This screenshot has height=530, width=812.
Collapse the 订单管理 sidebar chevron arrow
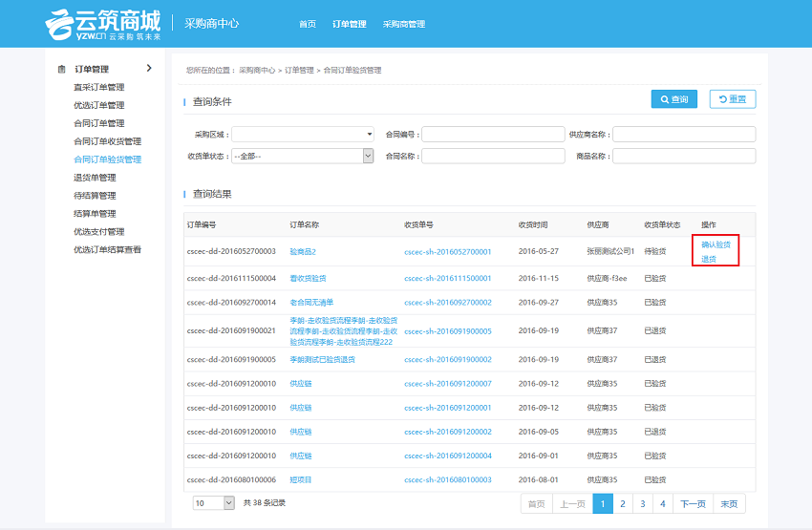[x=149, y=68]
